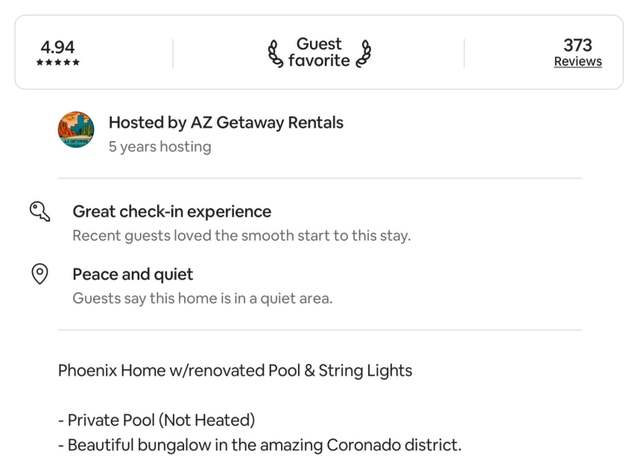640x460 pixels.
Task: Click the right laurel icon beside Guest favorite
Action: [363, 53]
